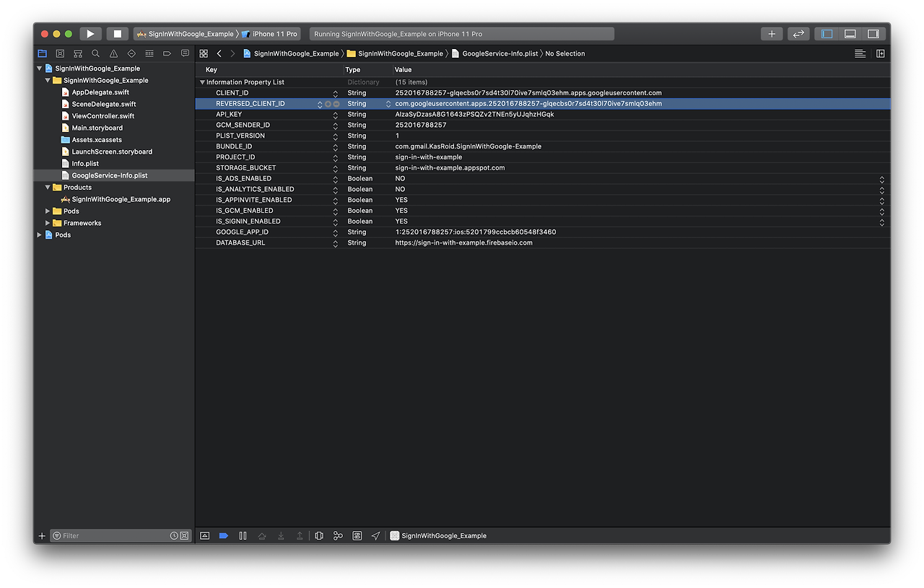Select the SignInWithGoogle_Example process in debug bar
Screen dimensions: 924x588
438,536
